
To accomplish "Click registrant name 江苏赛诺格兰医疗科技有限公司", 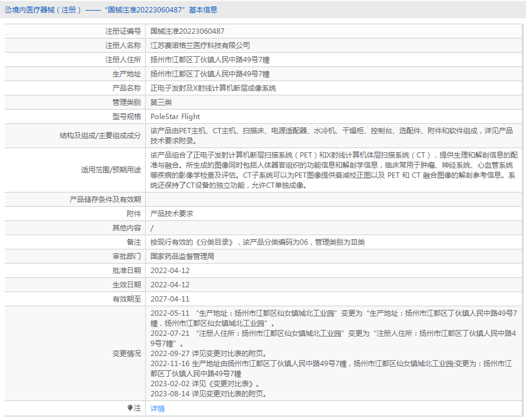I will 200,46.
